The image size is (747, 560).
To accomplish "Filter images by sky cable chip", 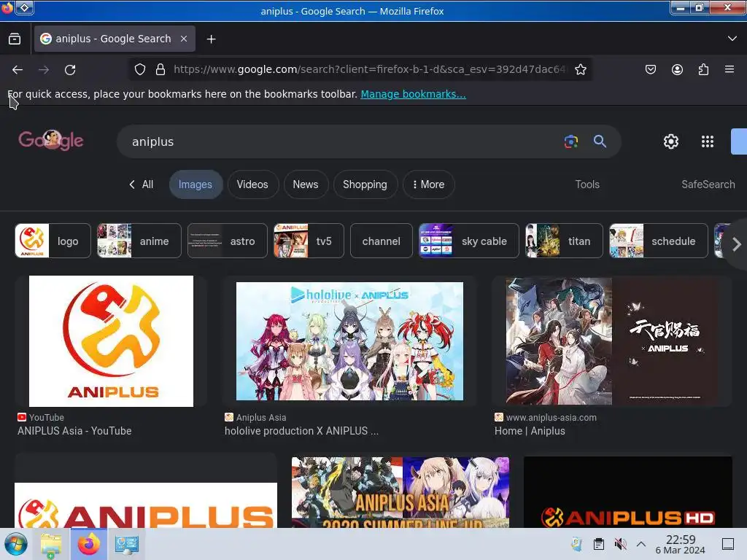I will tap(469, 241).
